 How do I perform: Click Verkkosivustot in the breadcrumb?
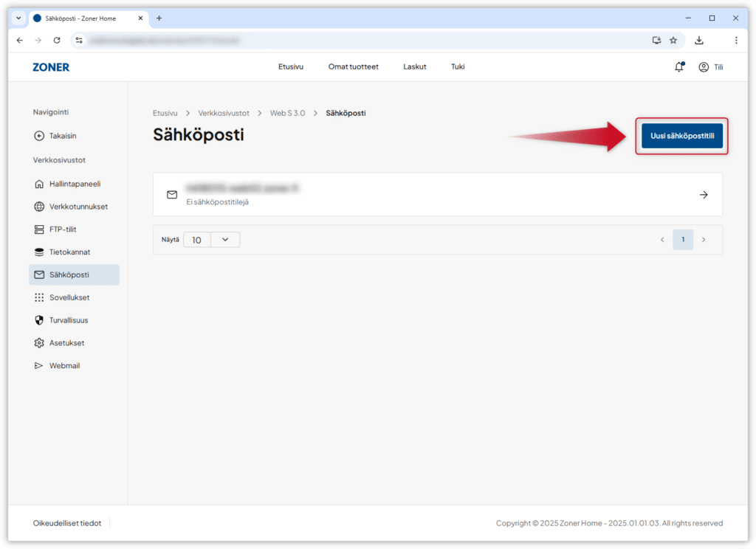coord(223,113)
